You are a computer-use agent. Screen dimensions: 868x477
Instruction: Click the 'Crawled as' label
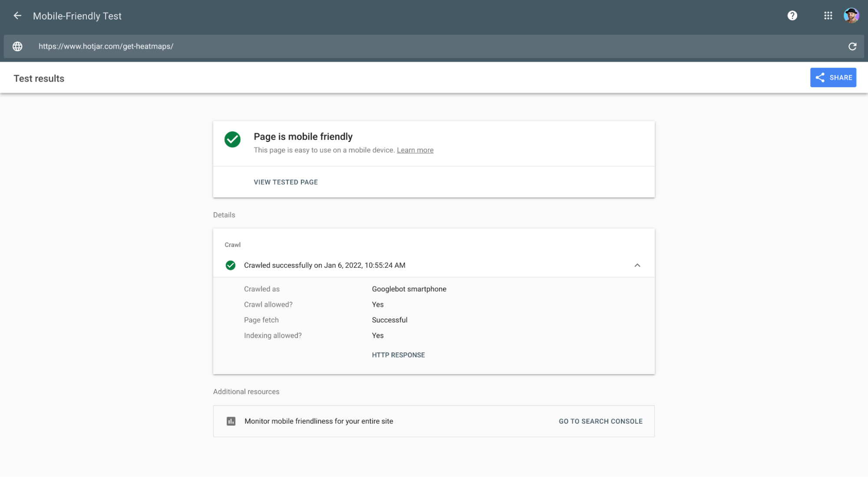click(x=262, y=289)
